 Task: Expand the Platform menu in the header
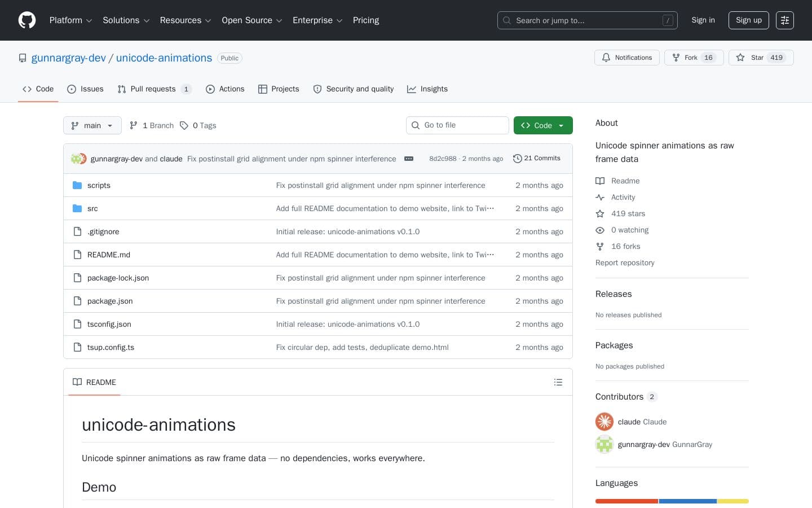tap(70, 20)
